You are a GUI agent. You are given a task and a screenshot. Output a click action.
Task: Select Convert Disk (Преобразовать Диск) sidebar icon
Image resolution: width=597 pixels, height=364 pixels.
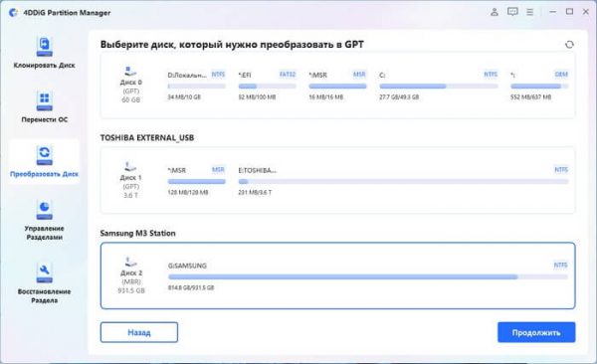click(x=44, y=156)
